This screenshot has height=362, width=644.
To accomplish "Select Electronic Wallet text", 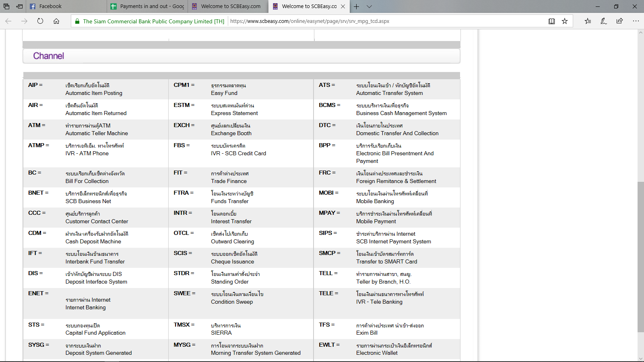I will tap(377, 353).
